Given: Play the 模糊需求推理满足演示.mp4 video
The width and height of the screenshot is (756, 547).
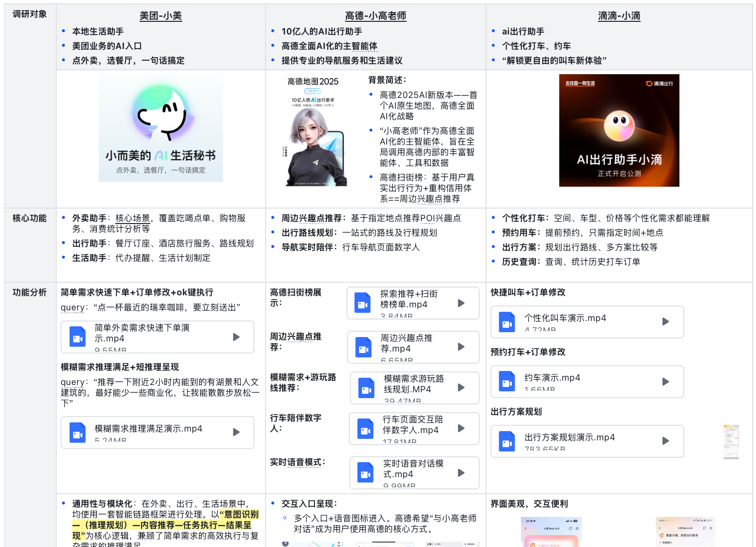Looking at the screenshot, I should (236, 432).
